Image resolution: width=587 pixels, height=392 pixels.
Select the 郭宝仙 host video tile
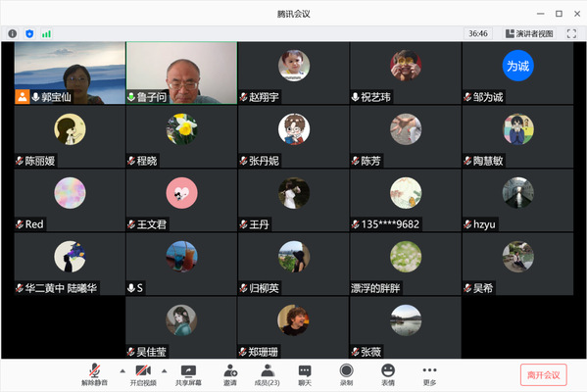coord(70,73)
